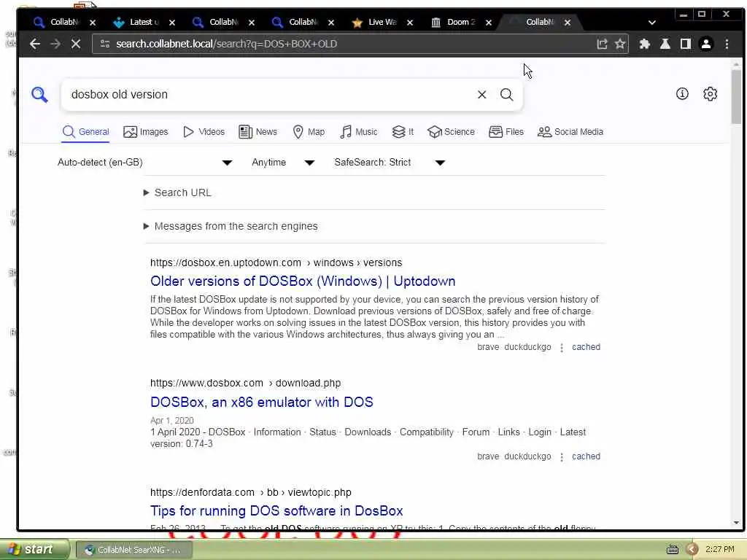
Task: Open the preferences gear icon
Action: [711, 94]
